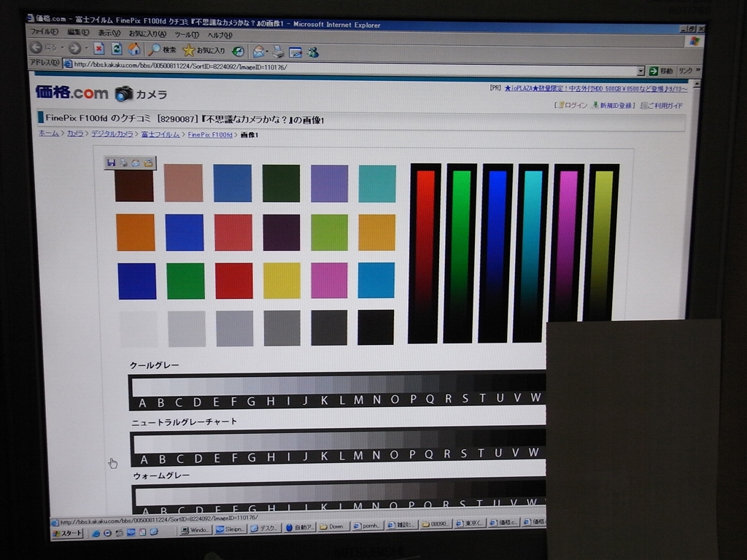Launch Internet Explorer from quick launch
Image resolution: width=747 pixels, height=560 pixels.
click(96, 533)
